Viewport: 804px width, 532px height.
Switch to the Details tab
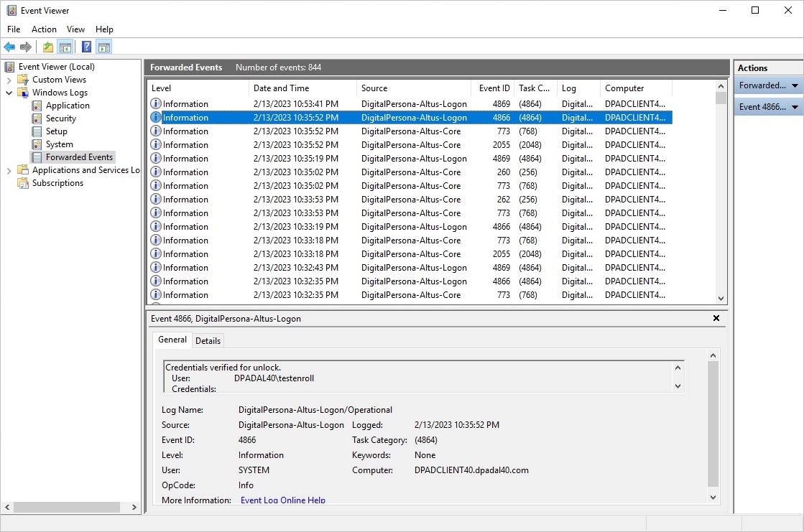(x=208, y=340)
